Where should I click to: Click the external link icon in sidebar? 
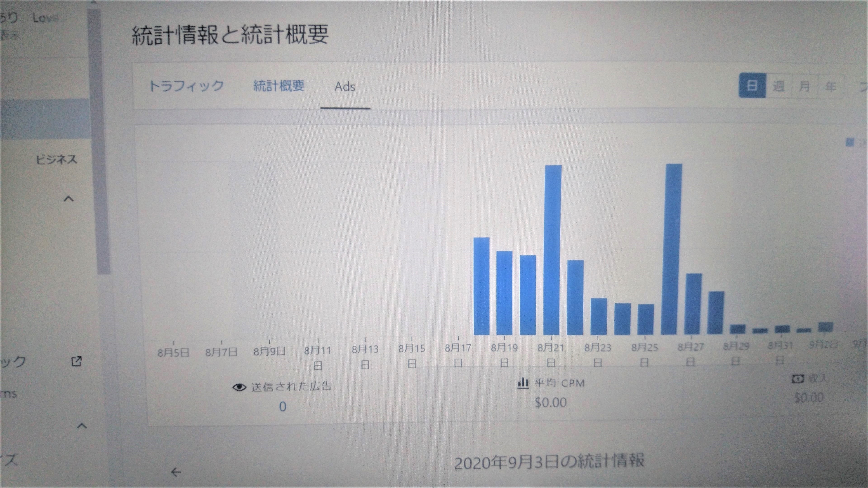[76, 361]
